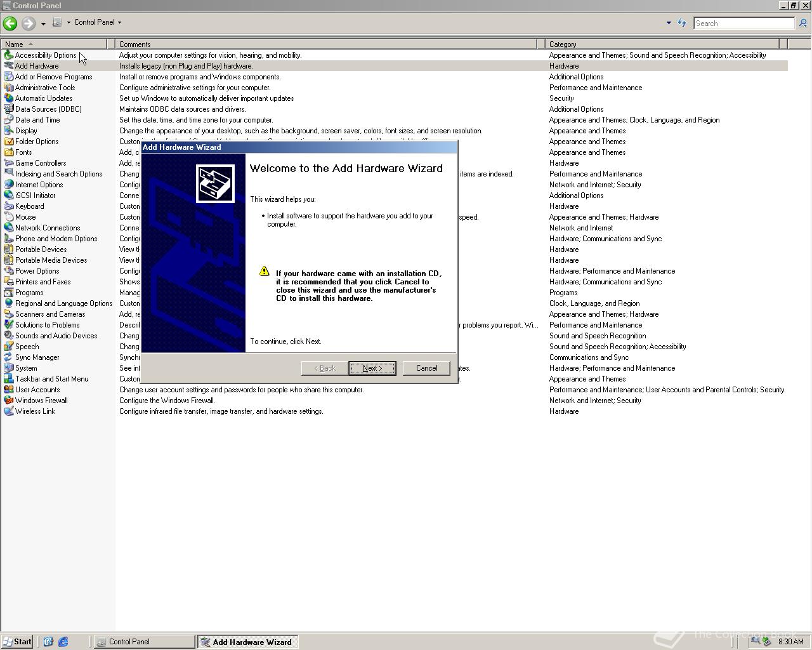The image size is (812, 650).
Task: Click the disabled Back wizard button
Action: (x=325, y=368)
